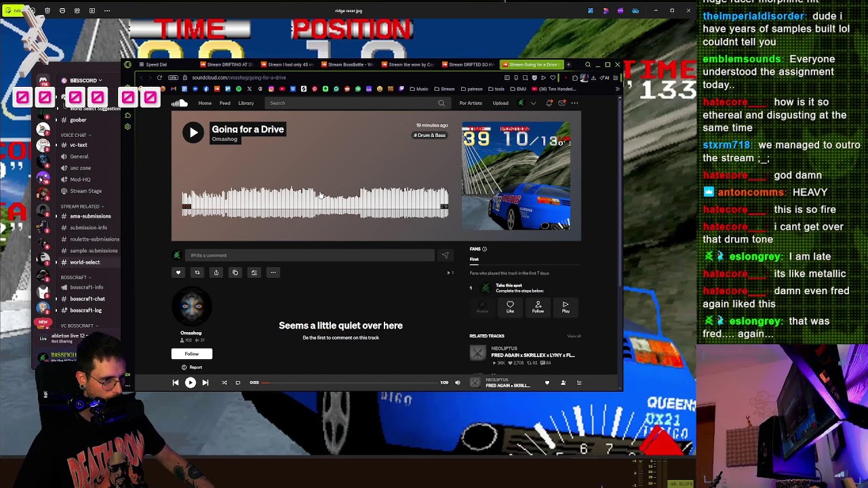Screen dimensions: 868x488
Task: Click the Follow step in the Fans panel
Action: click(x=538, y=307)
